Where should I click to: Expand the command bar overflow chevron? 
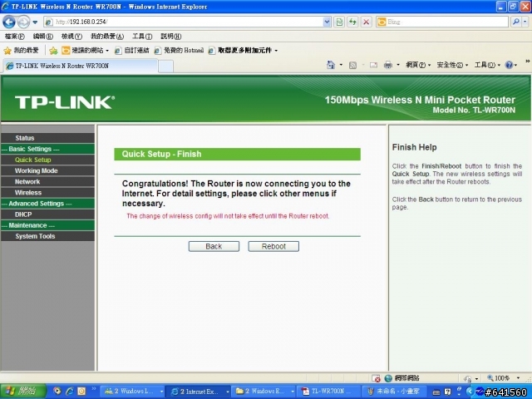(x=528, y=62)
